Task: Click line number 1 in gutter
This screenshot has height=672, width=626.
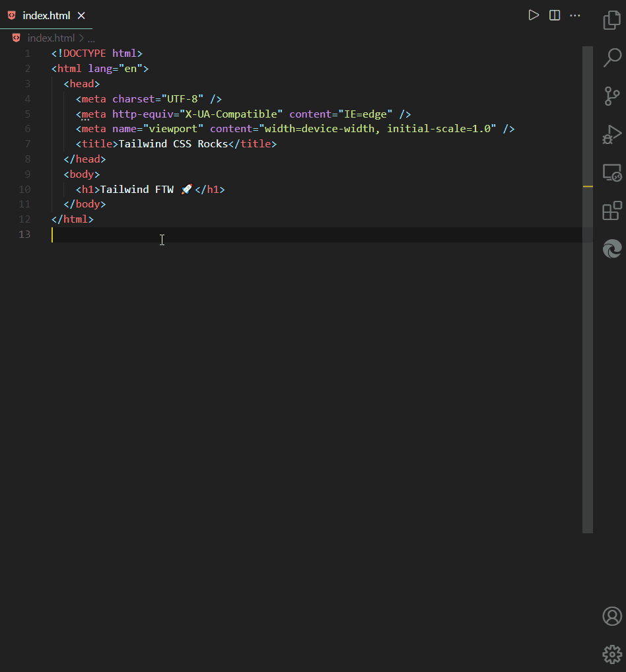Action: tap(27, 54)
